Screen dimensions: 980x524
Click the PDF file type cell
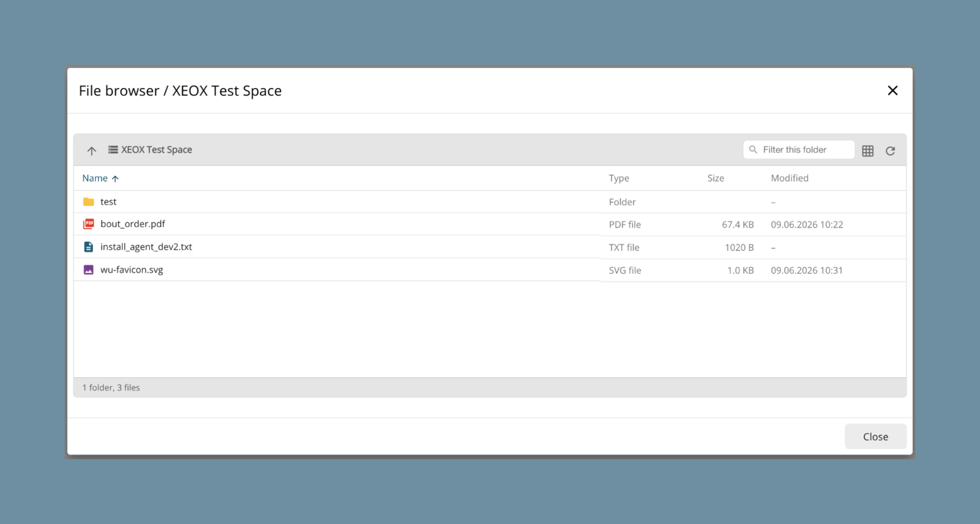[625, 224]
